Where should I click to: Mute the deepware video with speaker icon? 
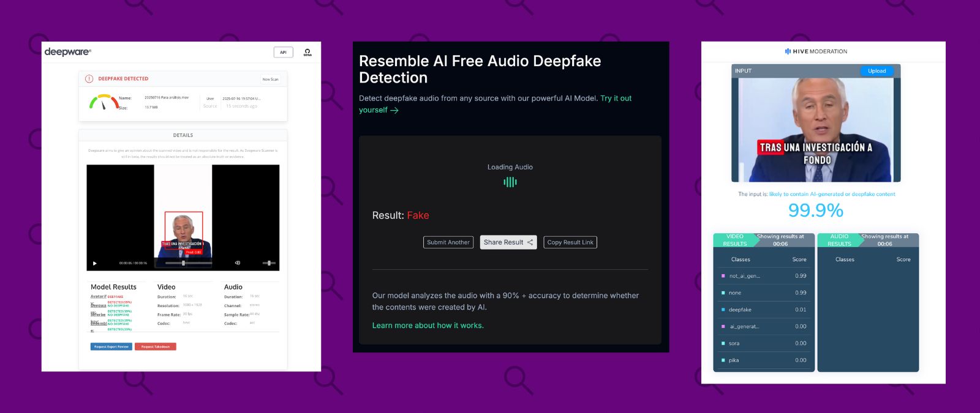[x=238, y=263]
